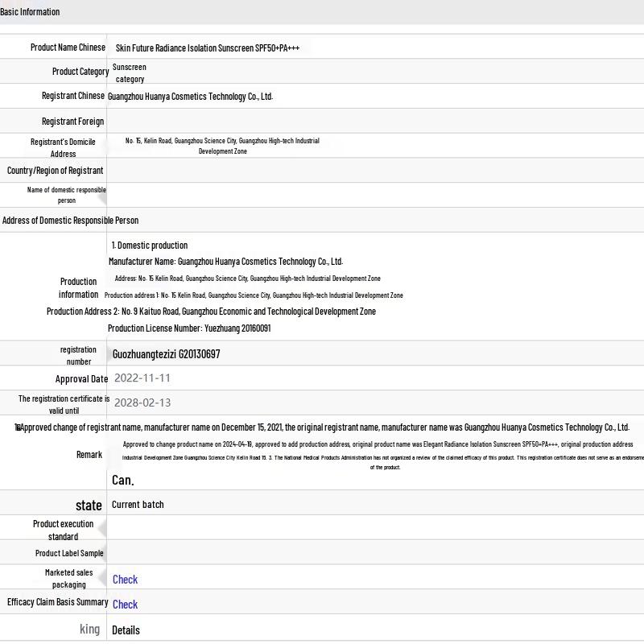This screenshot has height=644, width=644.
Task: Click the Details text in the last row
Action: [126, 630]
